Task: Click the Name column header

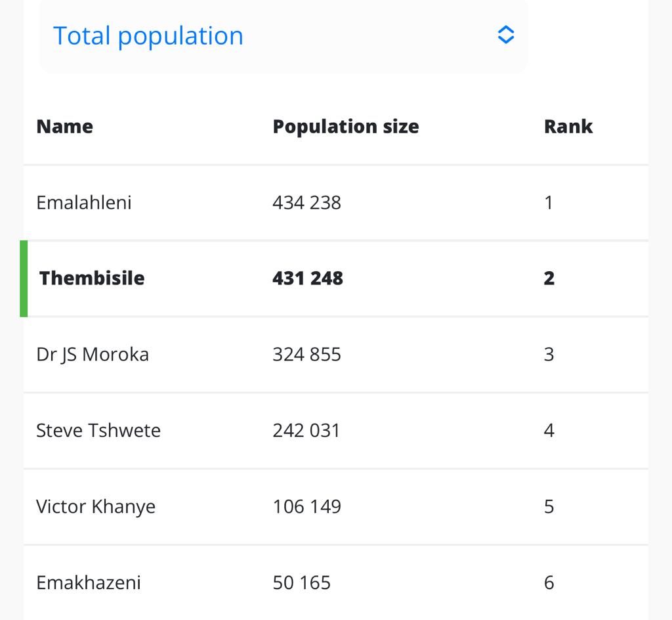Action: 64,126
